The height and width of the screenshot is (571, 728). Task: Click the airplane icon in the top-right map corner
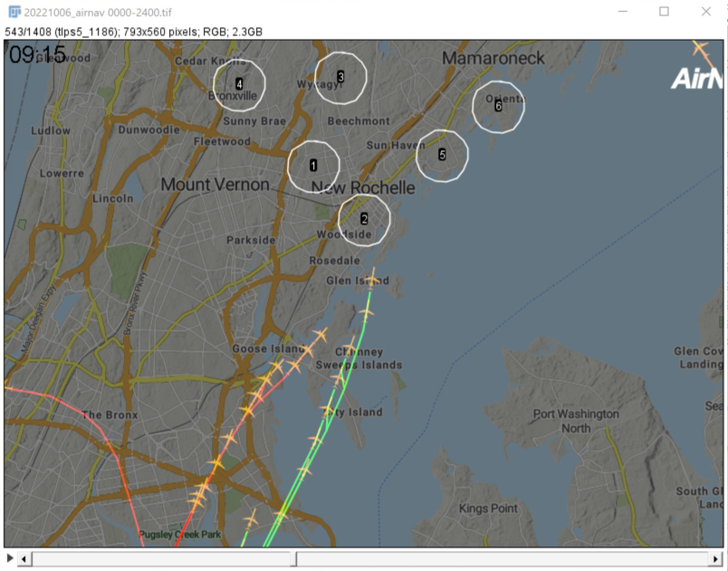(700, 49)
